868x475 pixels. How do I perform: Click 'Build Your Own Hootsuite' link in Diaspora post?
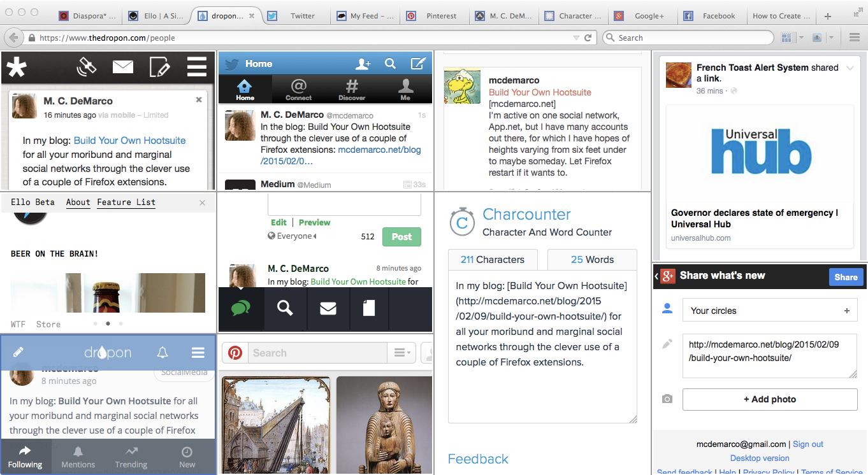[130, 140]
